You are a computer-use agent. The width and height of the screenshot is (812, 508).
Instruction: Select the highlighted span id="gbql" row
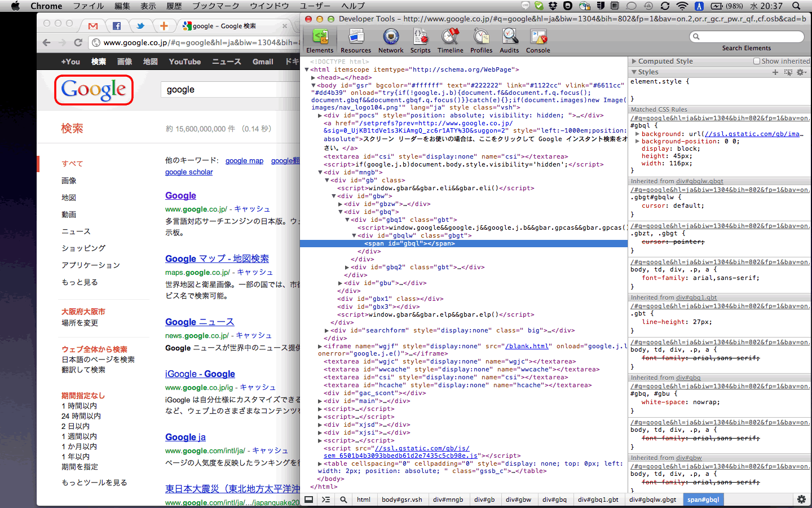tap(464, 244)
